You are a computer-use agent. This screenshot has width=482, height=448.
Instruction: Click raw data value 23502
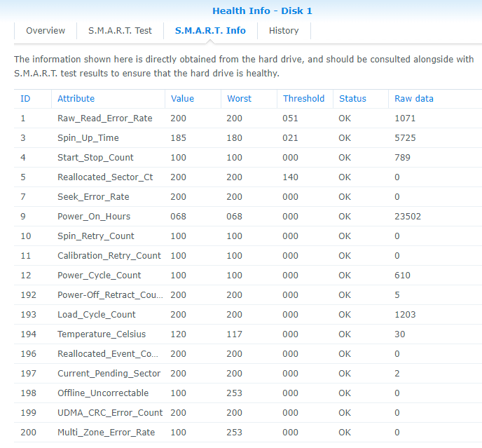pyautogui.click(x=408, y=217)
